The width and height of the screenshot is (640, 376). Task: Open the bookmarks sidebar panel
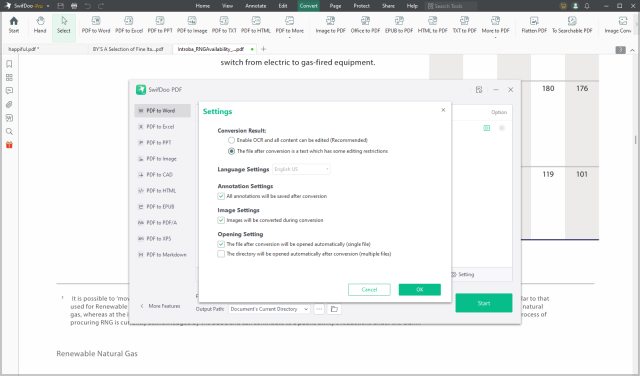coord(9,64)
